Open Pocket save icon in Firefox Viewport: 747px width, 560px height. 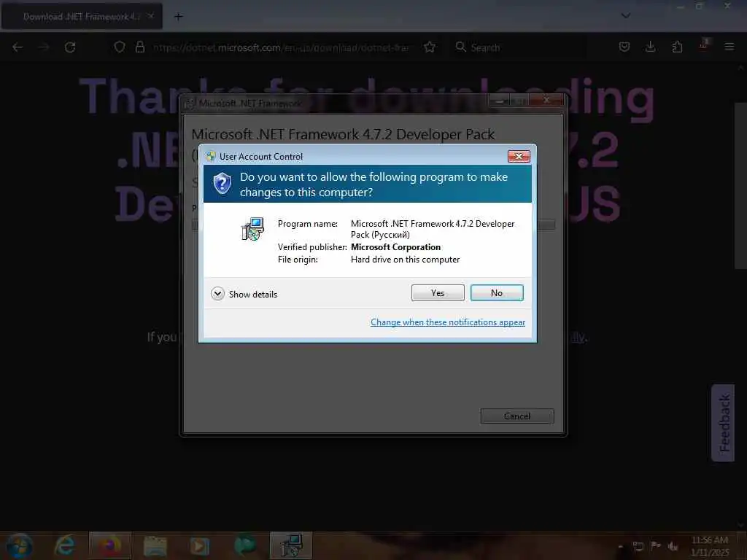(624, 47)
